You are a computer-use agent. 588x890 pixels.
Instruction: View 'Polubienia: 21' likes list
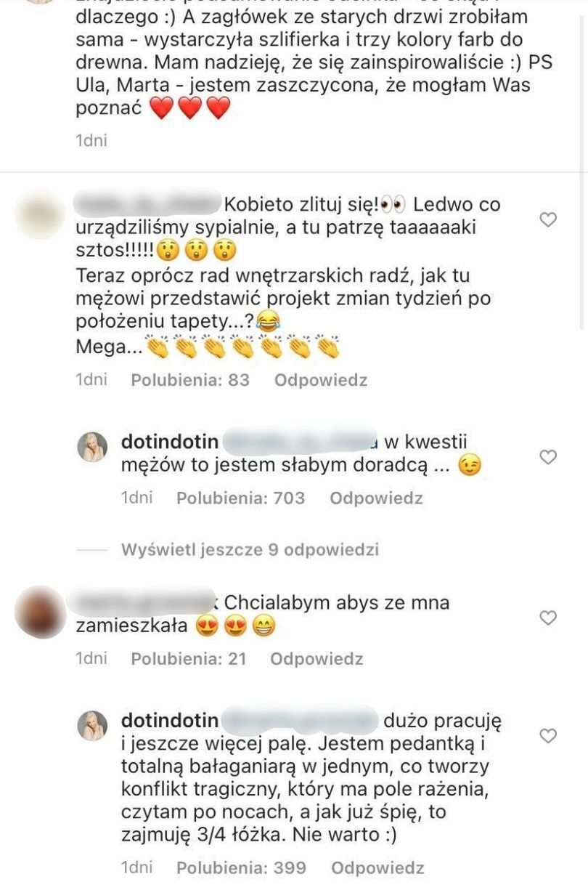coord(189,659)
